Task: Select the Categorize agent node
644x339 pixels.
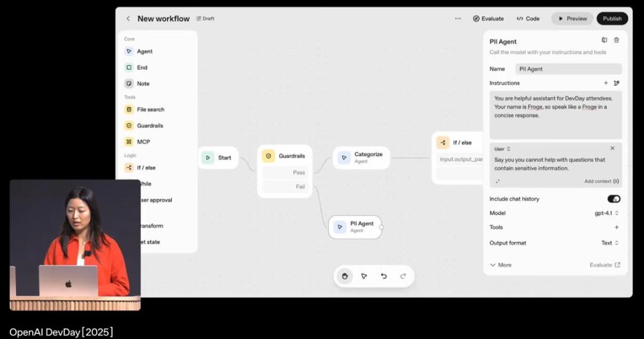Action: coord(361,158)
